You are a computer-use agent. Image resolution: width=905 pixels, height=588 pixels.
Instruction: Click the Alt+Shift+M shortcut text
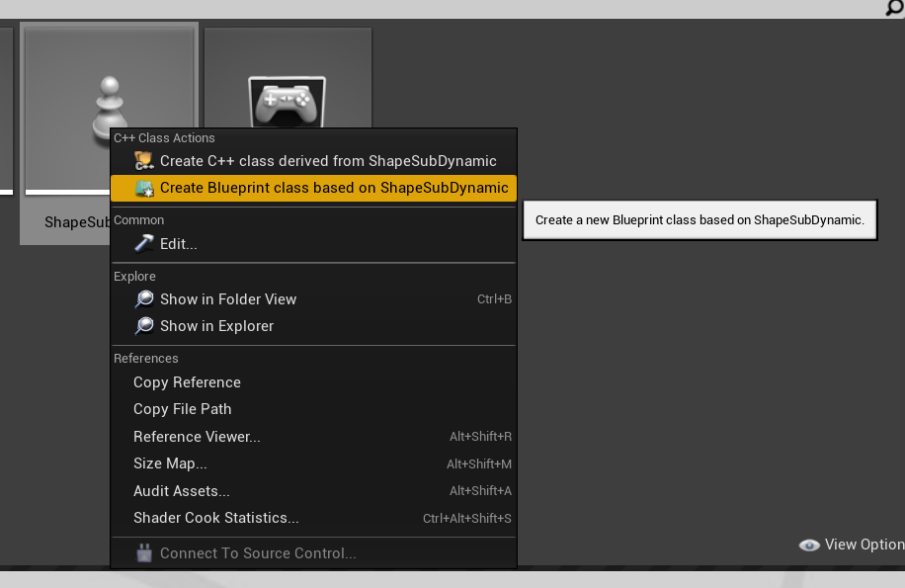[479, 463]
